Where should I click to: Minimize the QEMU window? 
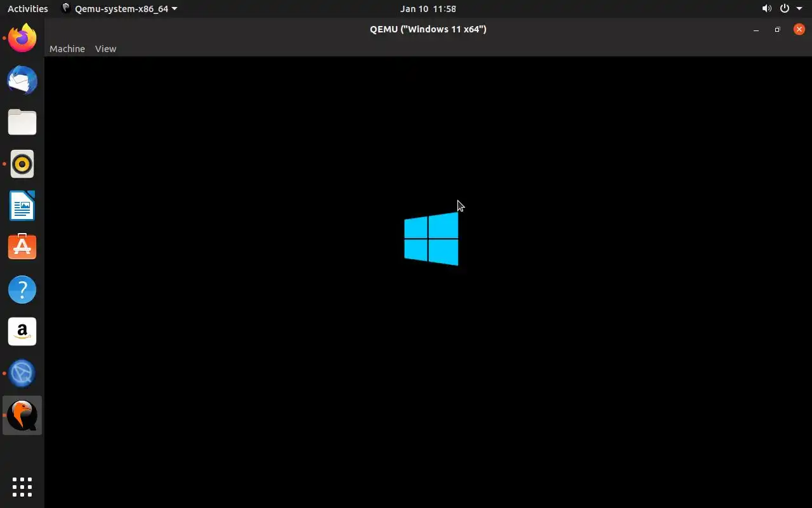click(x=756, y=29)
